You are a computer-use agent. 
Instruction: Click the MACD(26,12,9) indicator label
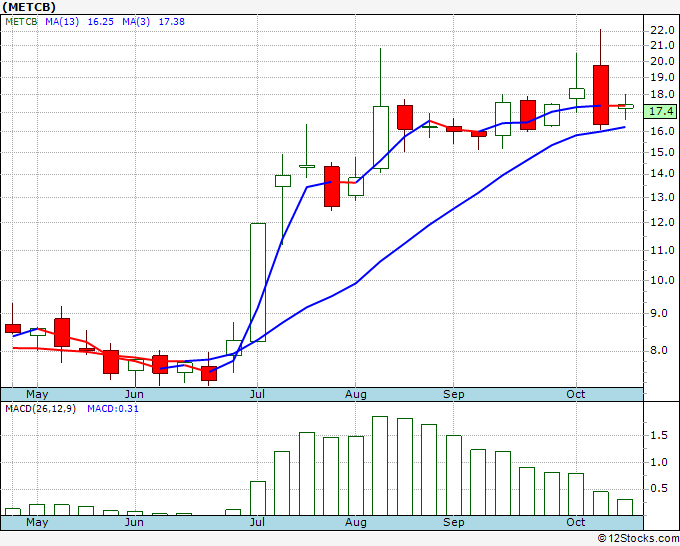(40, 409)
